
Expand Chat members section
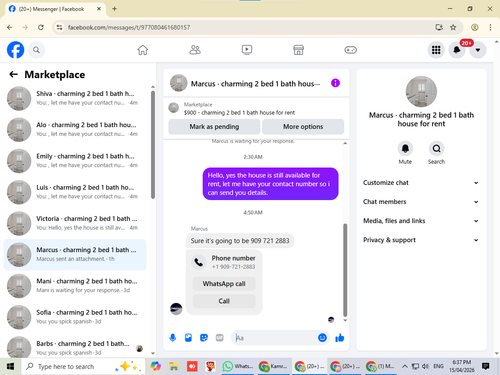[421, 202]
